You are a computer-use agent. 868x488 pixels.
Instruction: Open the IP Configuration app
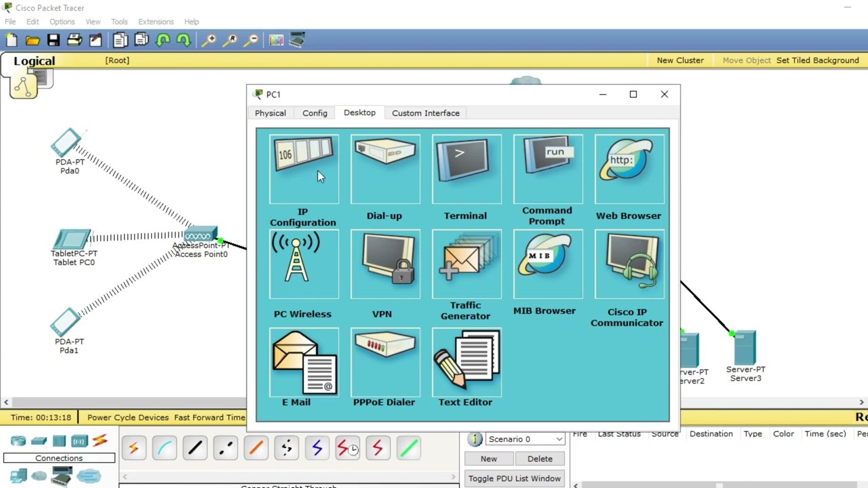(304, 169)
